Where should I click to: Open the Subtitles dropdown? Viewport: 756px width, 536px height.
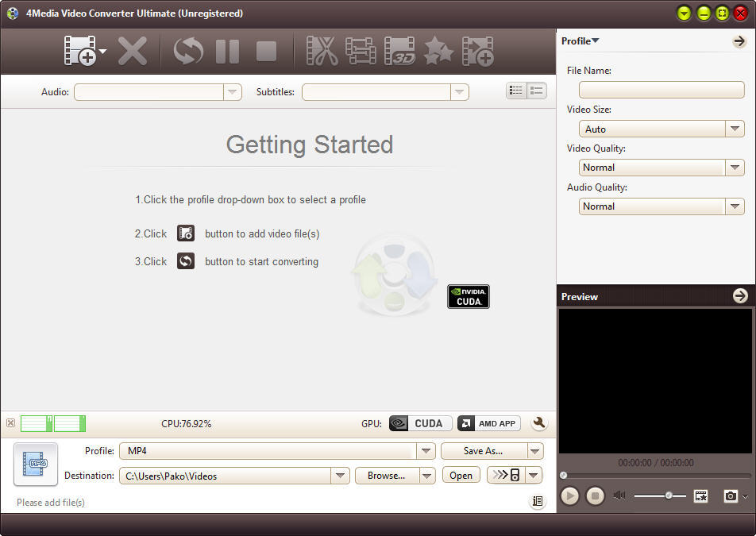click(459, 91)
